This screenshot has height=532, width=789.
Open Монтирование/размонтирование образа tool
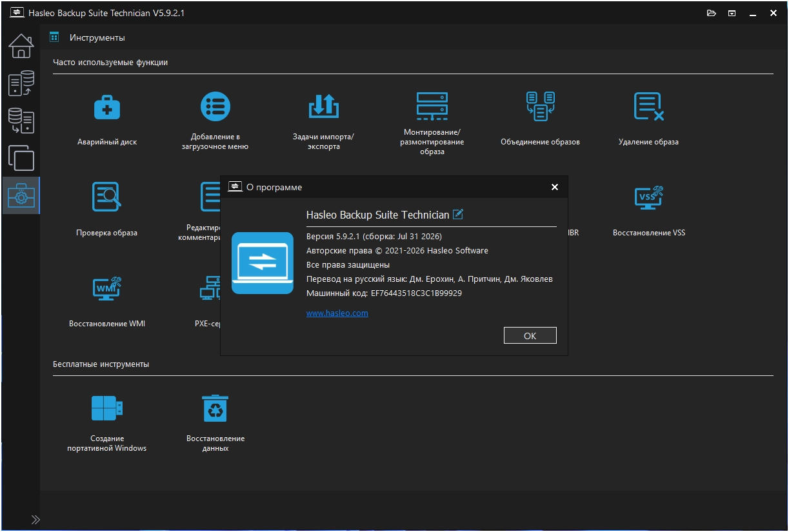click(432, 123)
